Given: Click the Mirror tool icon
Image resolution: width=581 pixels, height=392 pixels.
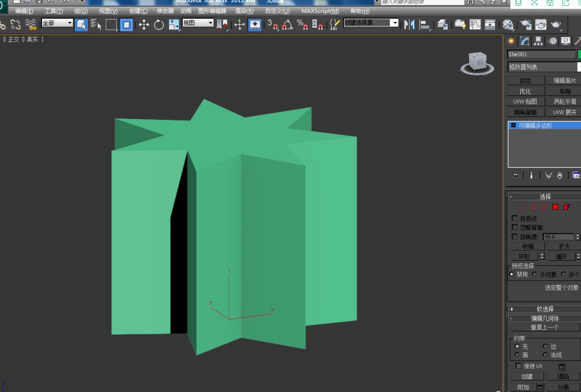Looking at the screenshot, I should (x=409, y=24).
